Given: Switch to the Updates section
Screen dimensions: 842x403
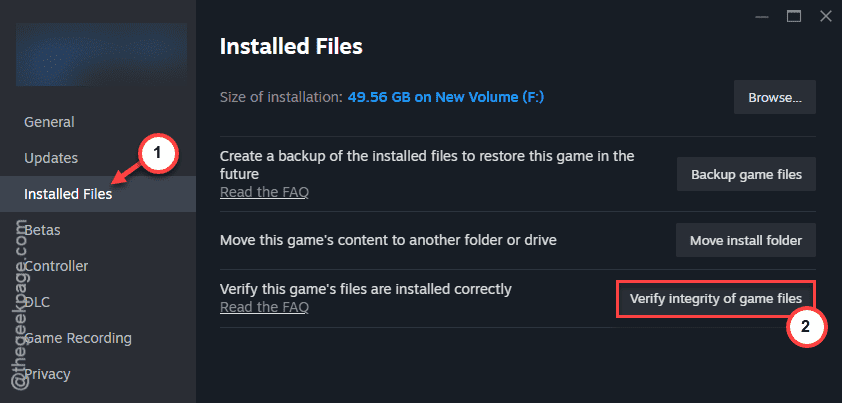Looking at the screenshot, I should pyautogui.click(x=51, y=158).
